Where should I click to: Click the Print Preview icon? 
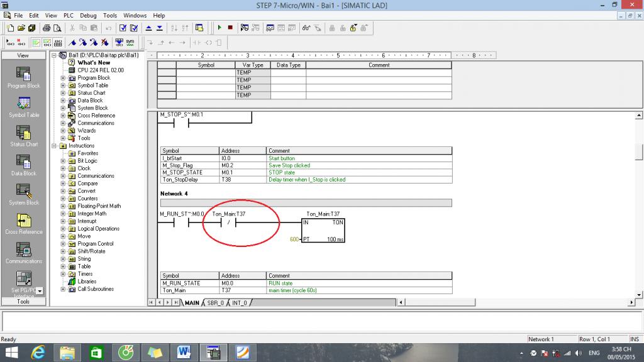coord(57,28)
